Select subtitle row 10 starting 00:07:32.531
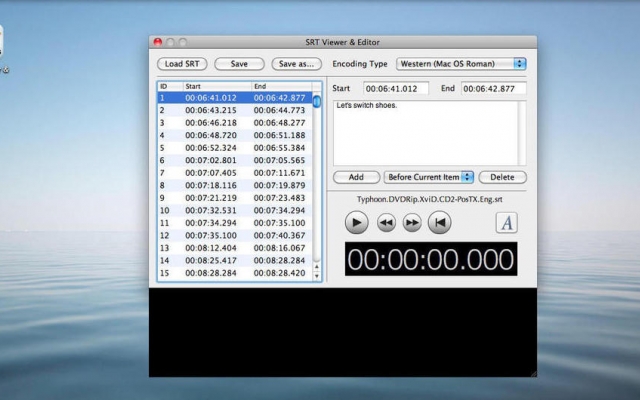Viewport: 640px width, 400px height. (x=235, y=211)
